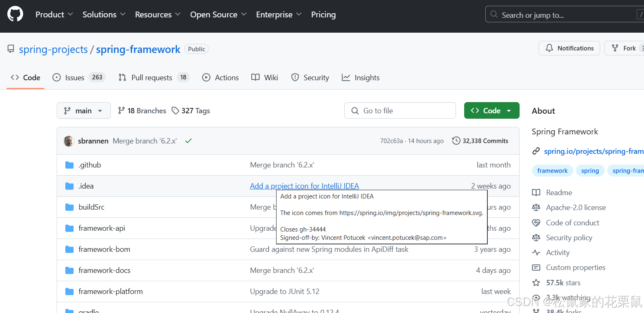Screen dimensions: 644x313
Task: Click the Readme link in About
Action: [559, 193]
